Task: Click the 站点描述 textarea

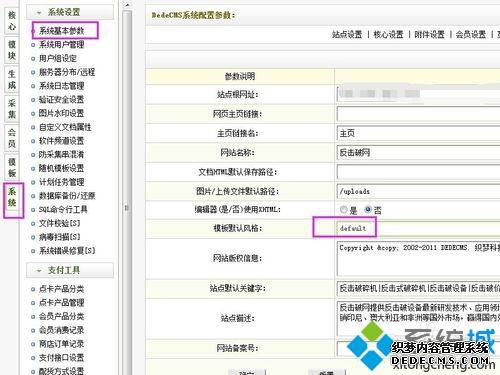Action: tap(419, 318)
